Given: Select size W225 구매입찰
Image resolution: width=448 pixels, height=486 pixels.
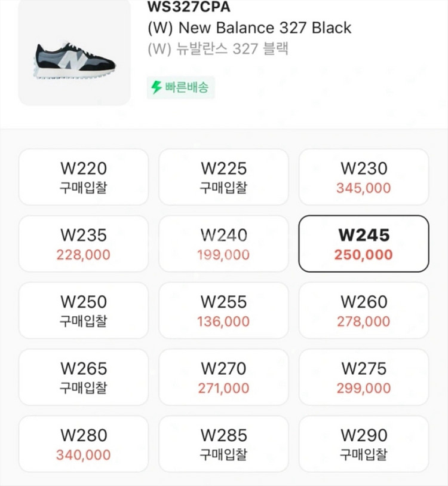Looking at the screenshot, I should click(x=223, y=177).
